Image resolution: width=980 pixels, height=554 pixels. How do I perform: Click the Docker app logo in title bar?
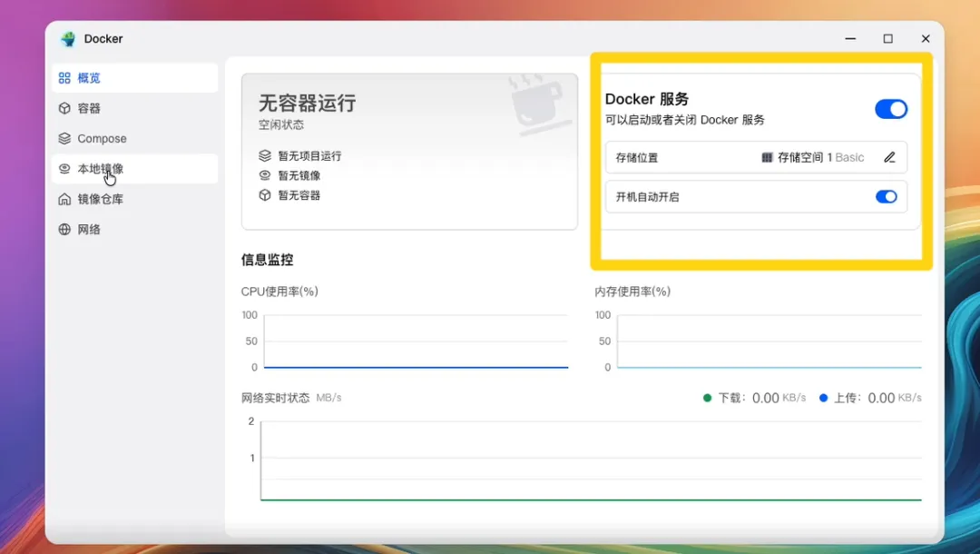click(x=68, y=39)
